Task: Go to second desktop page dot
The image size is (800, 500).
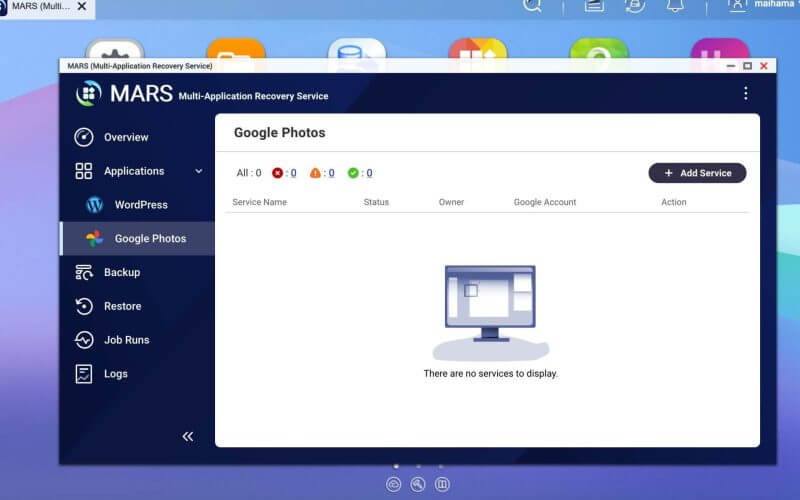Action: (x=418, y=466)
